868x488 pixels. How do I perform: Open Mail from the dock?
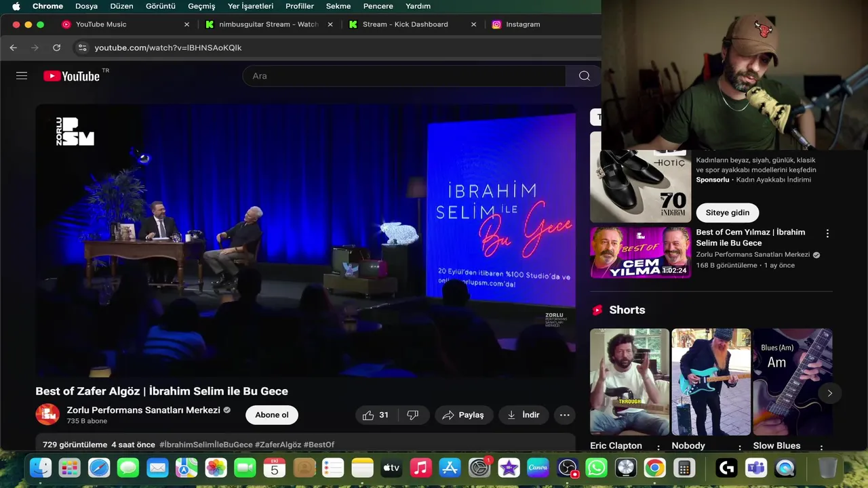157,468
